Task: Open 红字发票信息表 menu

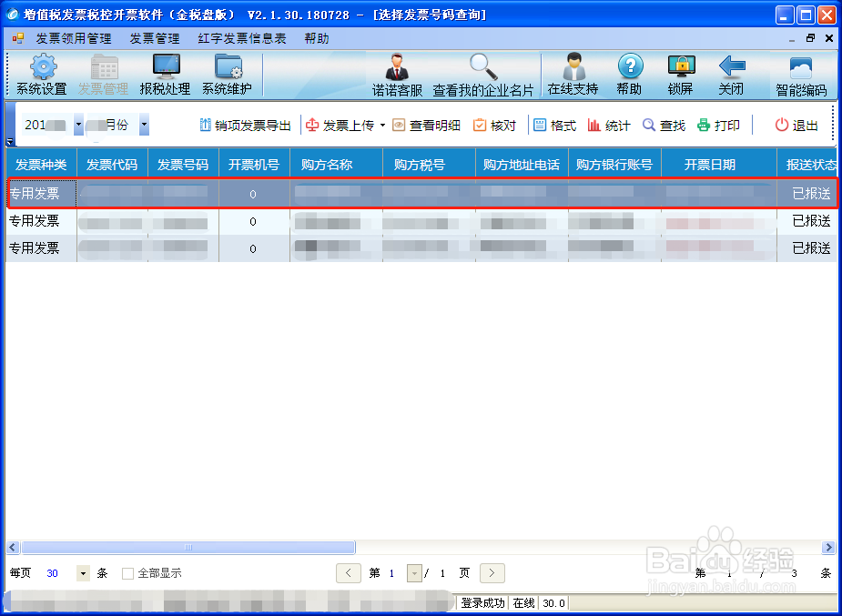Action: coord(242,38)
